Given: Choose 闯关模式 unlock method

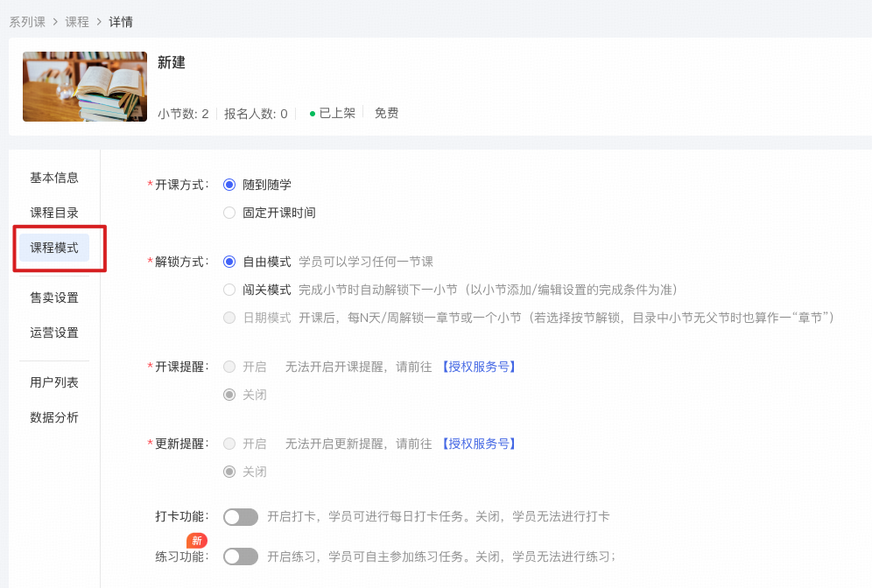Looking at the screenshot, I should (229, 290).
